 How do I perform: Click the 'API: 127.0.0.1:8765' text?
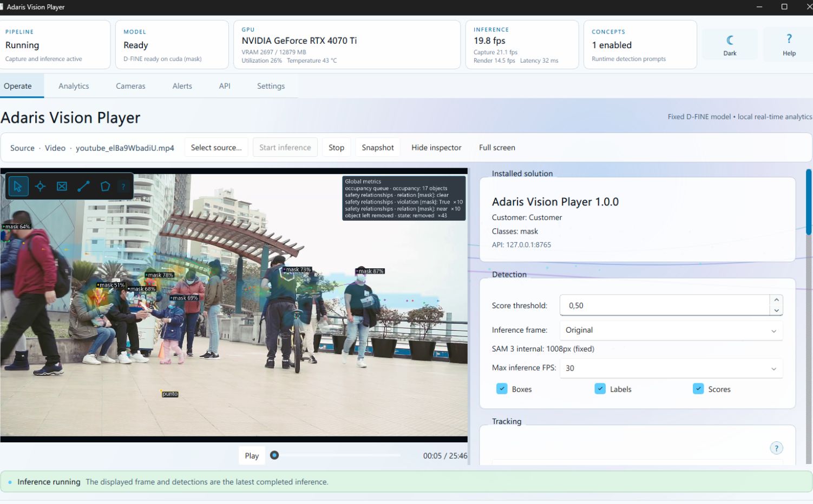521,245
